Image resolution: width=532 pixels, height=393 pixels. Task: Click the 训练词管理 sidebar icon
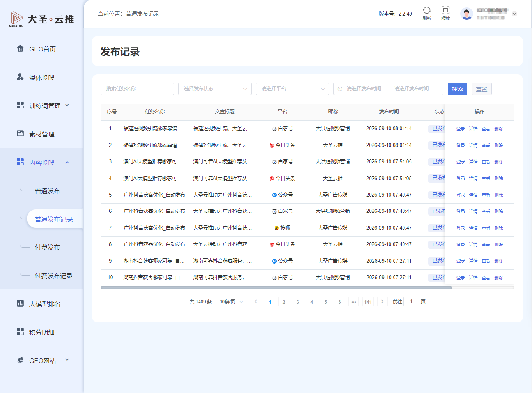pyautogui.click(x=20, y=105)
